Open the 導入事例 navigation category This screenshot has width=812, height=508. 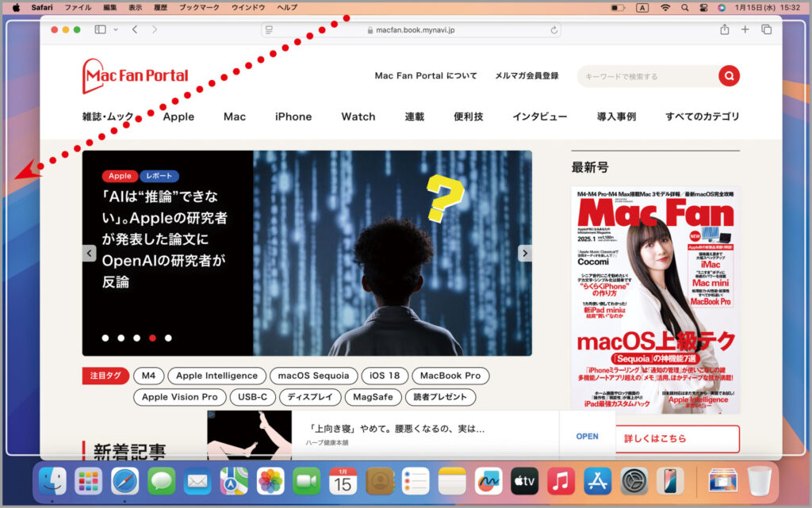pyautogui.click(x=616, y=116)
